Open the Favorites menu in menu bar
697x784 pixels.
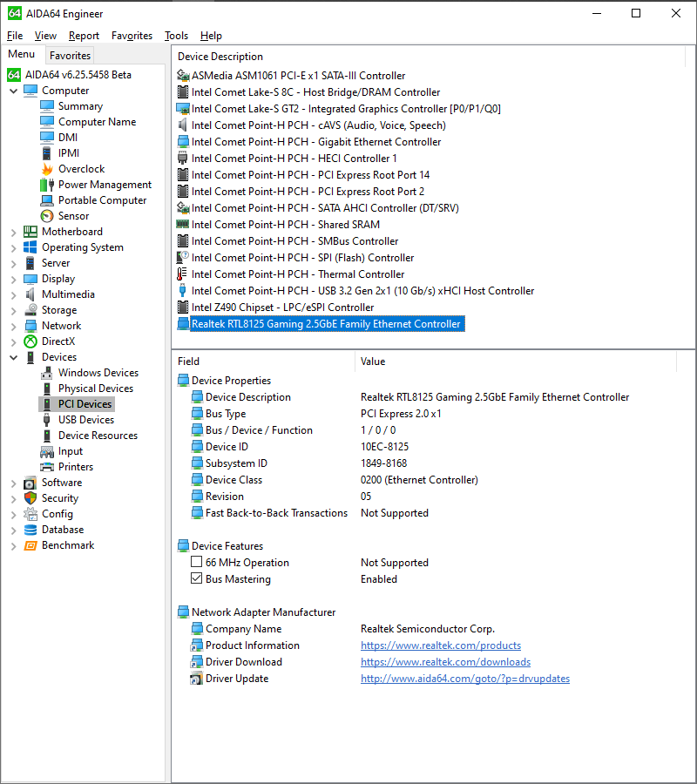click(x=132, y=36)
